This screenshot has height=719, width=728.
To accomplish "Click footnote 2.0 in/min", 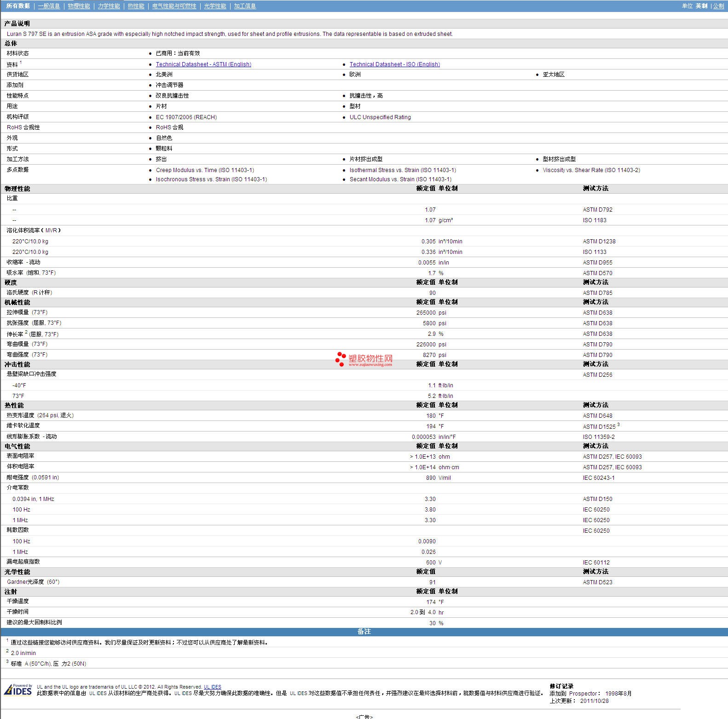I will [23, 653].
